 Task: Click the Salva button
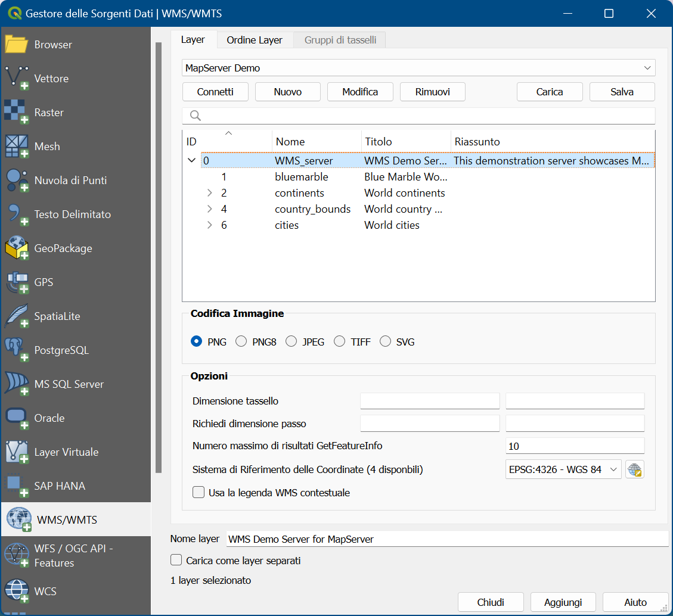(x=622, y=92)
